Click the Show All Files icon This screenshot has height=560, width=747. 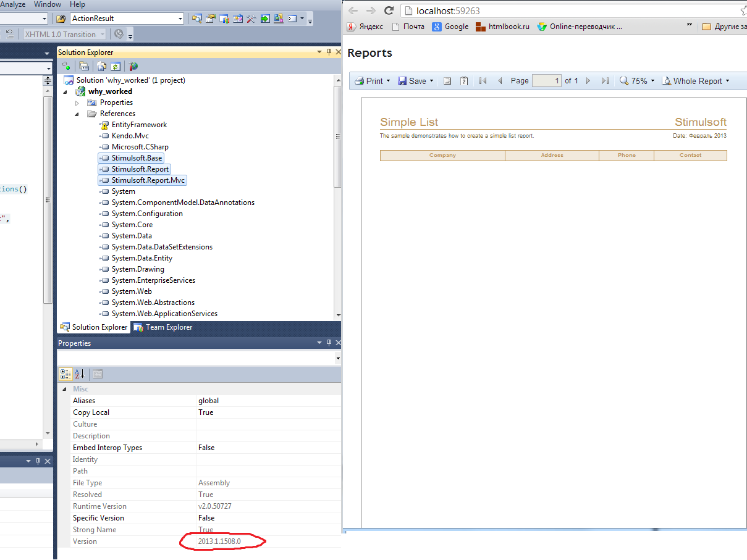click(101, 66)
